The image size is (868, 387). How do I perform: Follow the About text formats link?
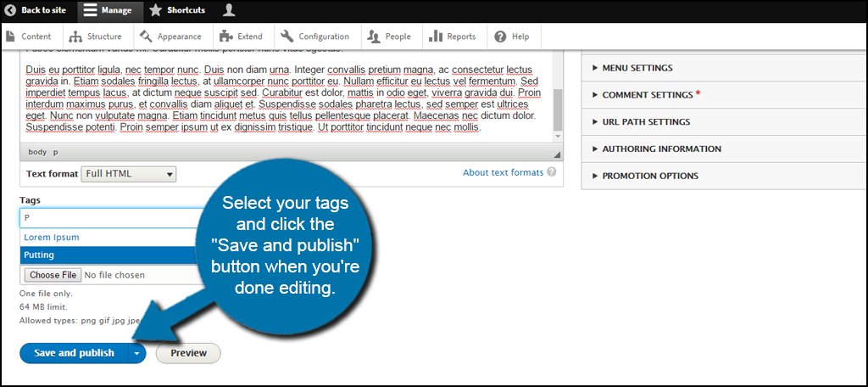(x=503, y=172)
